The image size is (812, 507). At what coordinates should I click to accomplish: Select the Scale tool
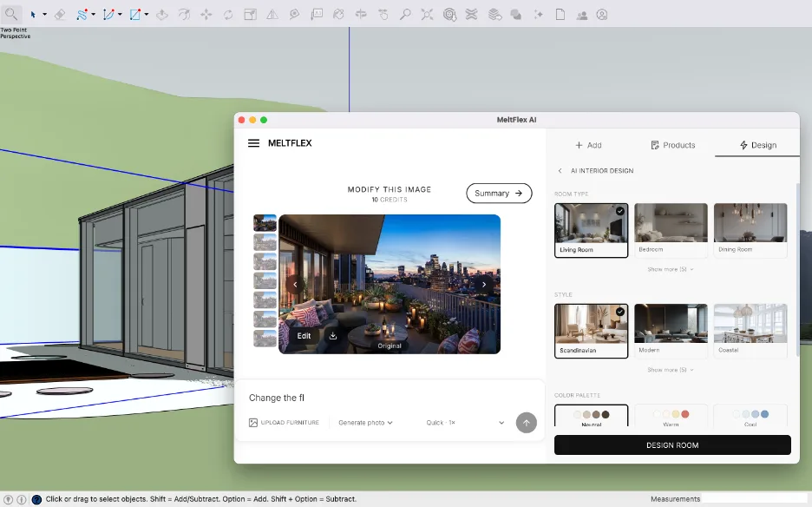click(x=250, y=15)
